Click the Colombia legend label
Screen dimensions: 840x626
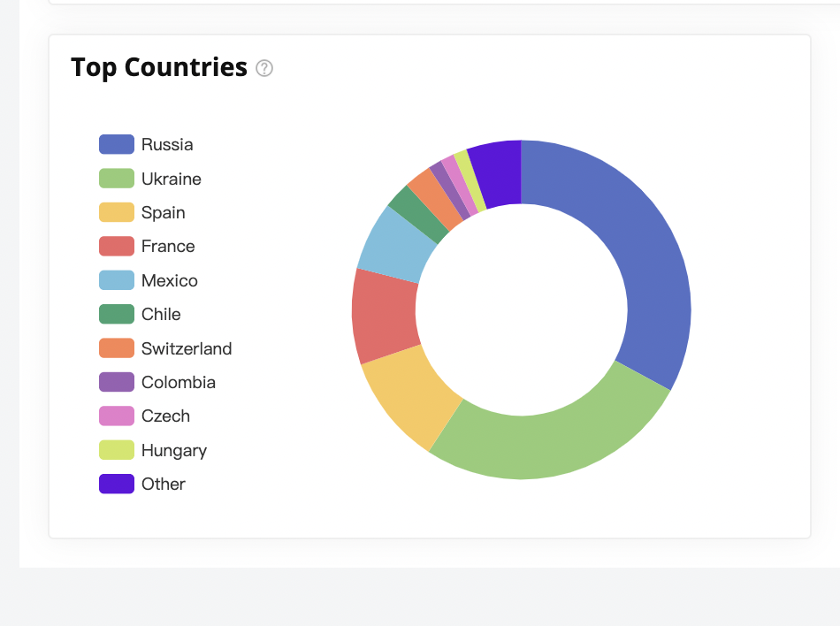tap(179, 382)
